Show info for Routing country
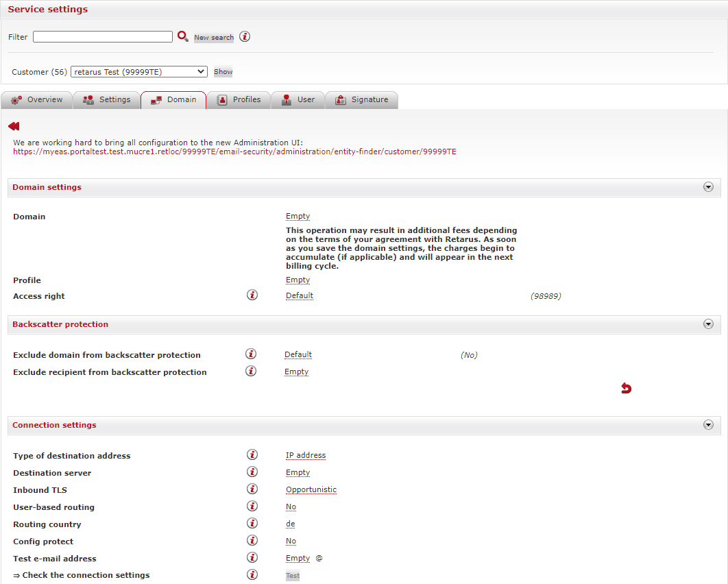Screen dimensions: 728x584 252,524
